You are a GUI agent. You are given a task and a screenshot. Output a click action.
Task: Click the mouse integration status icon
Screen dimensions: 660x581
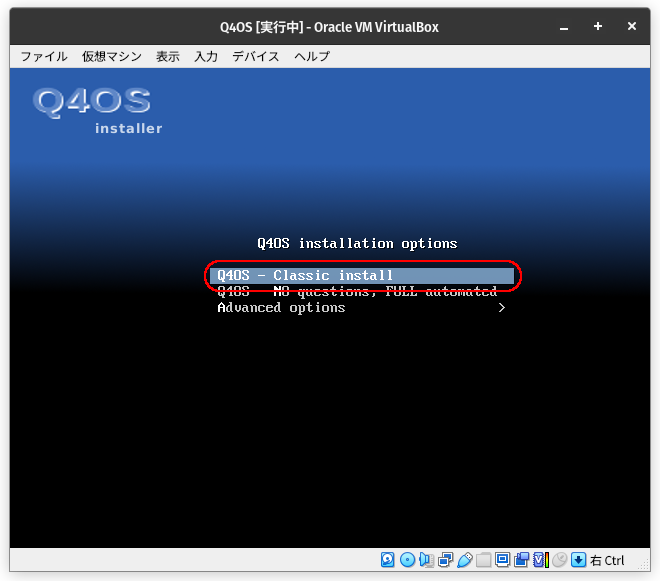[x=559, y=560]
